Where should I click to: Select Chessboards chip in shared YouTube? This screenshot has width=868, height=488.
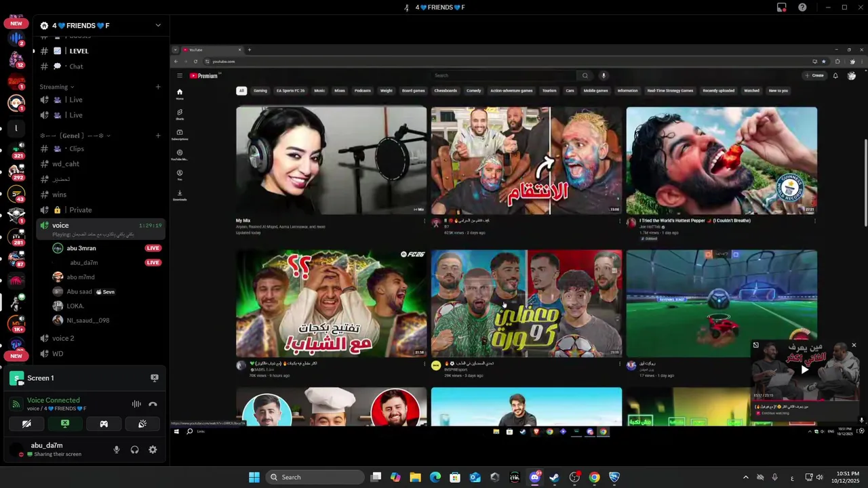[446, 91]
